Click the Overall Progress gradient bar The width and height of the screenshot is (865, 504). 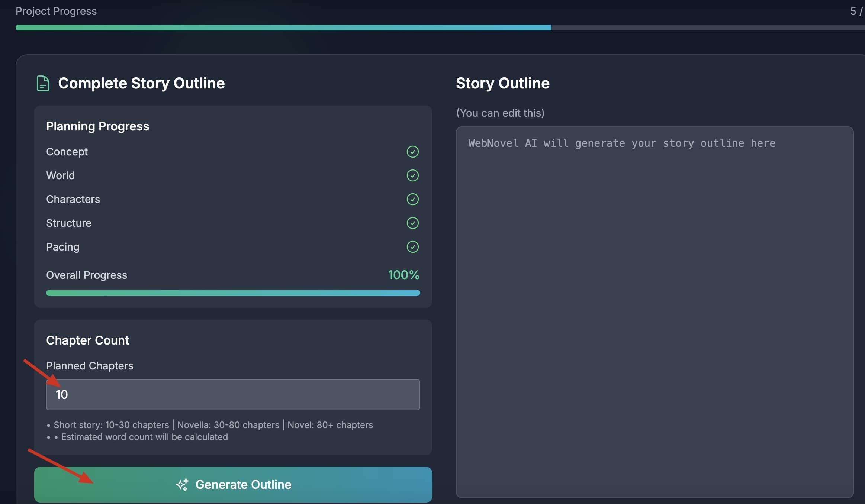pyautogui.click(x=233, y=293)
